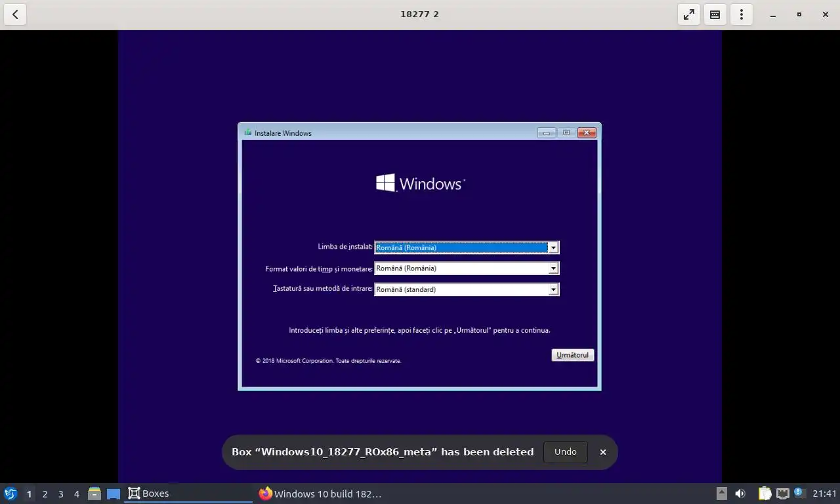Click the 21:41 clock
The height and width of the screenshot is (504, 840).
(824, 493)
